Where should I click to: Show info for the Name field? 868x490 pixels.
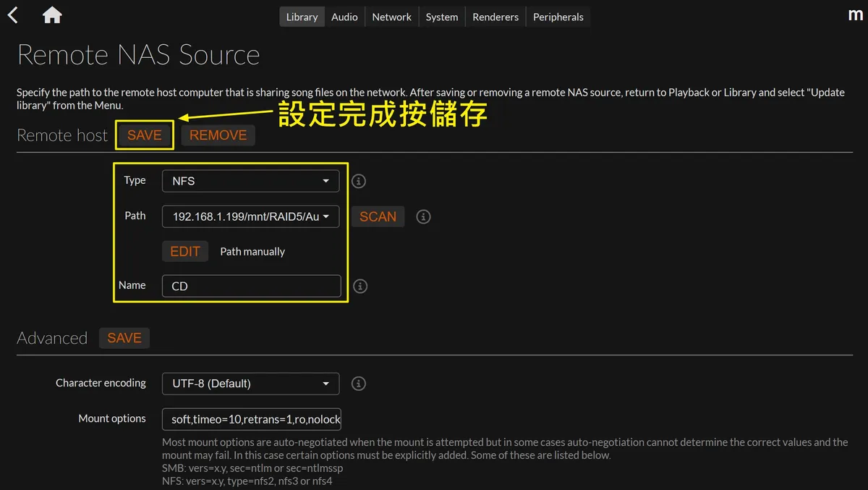coord(359,286)
